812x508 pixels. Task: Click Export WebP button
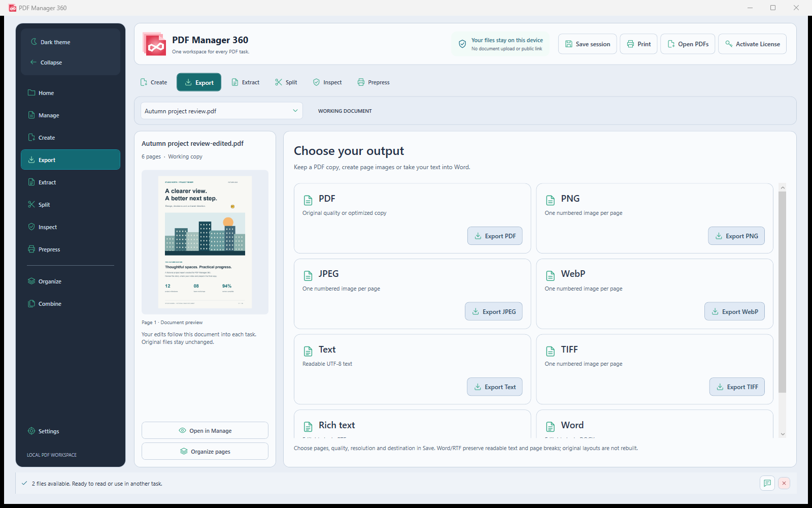click(x=734, y=311)
